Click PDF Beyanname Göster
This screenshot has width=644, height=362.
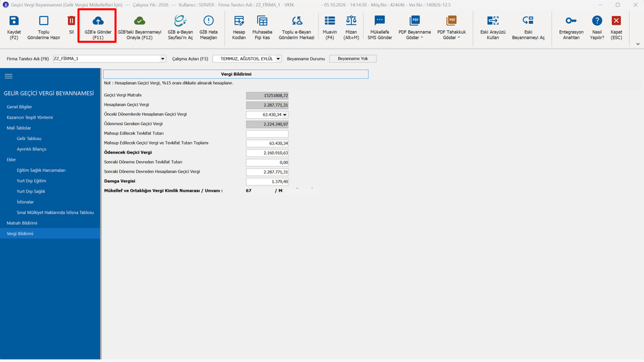[x=415, y=27]
